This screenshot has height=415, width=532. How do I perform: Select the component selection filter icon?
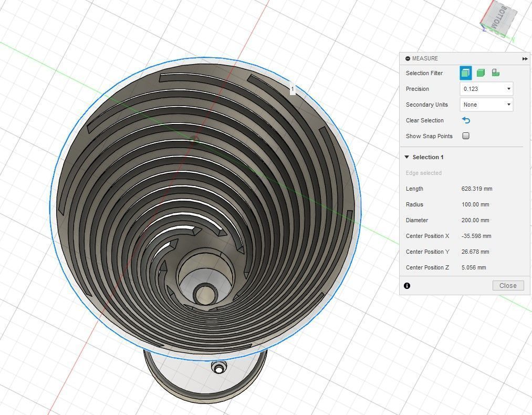pos(495,72)
